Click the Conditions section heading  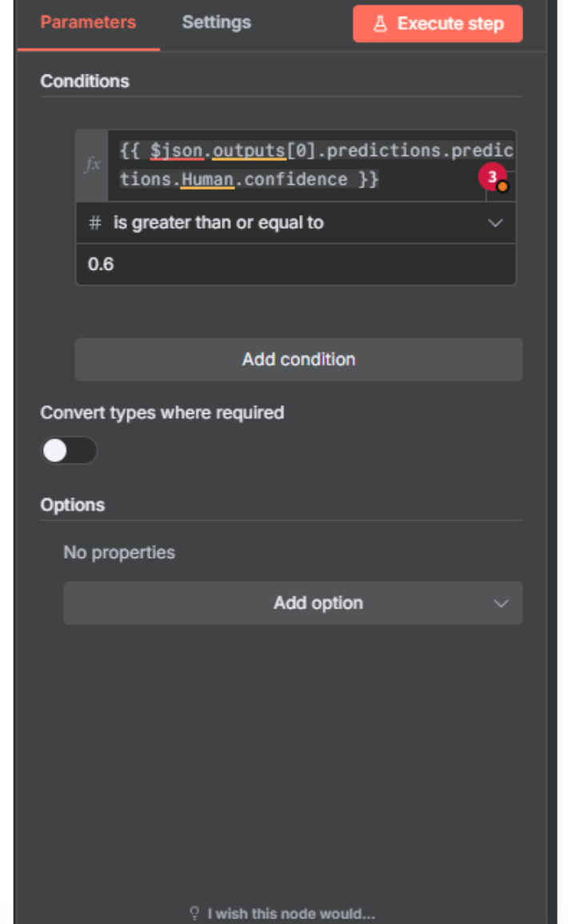click(x=85, y=81)
